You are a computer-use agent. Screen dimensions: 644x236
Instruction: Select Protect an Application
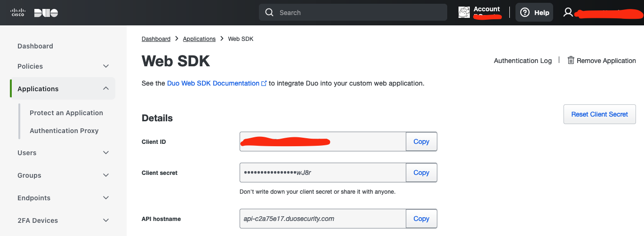coord(66,113)
